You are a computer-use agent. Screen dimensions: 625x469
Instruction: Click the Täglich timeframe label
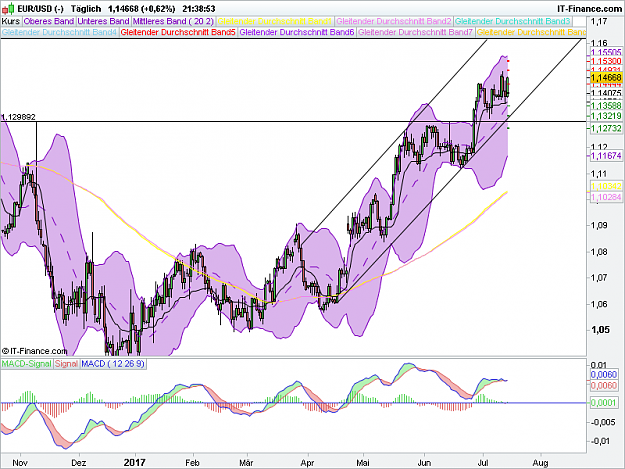[86, 8]
